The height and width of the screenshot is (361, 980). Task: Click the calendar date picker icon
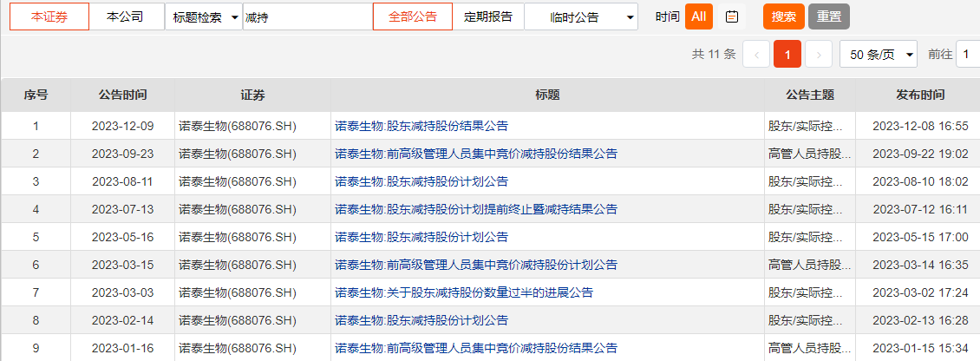click(732, 16)
